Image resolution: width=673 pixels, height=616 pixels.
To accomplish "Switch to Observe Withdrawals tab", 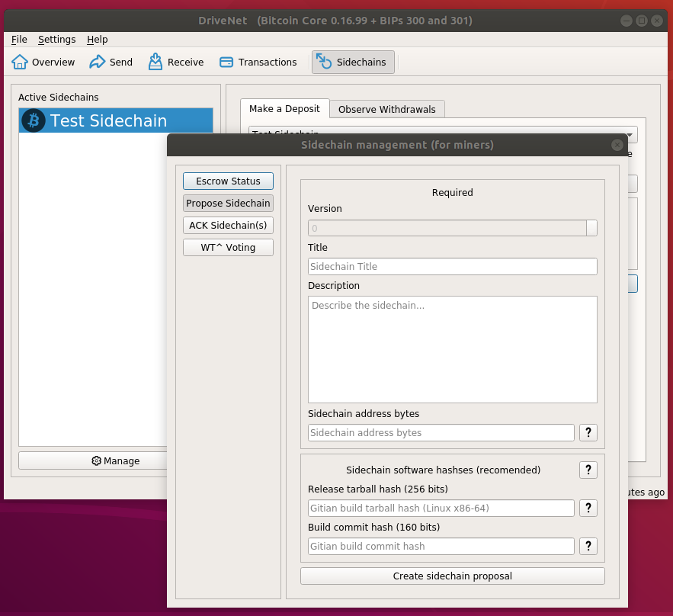I will pos(386,110).
